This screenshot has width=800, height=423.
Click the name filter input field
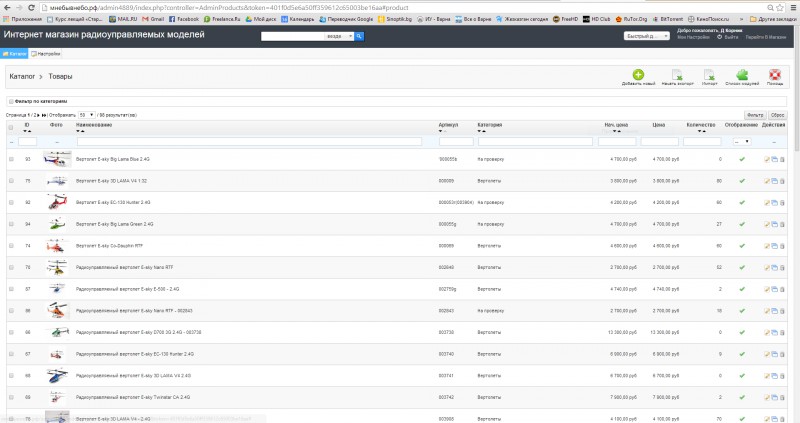click(249, 141)
